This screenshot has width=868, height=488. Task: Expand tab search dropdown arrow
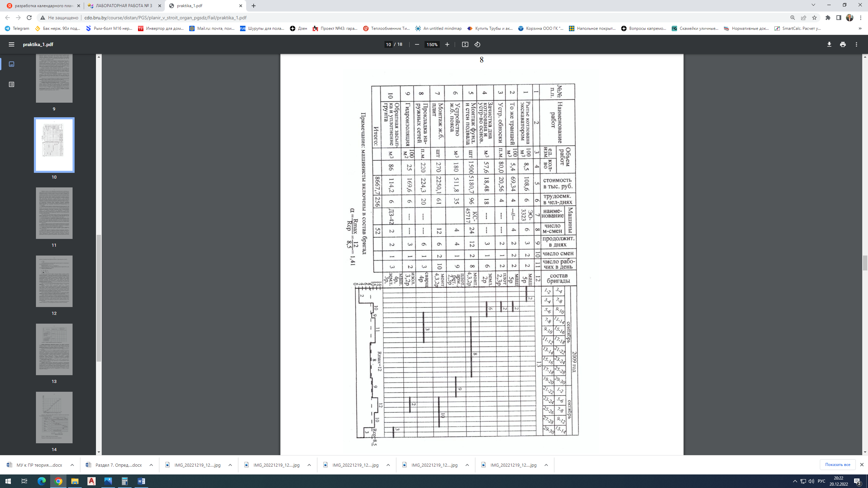(813, 5)
